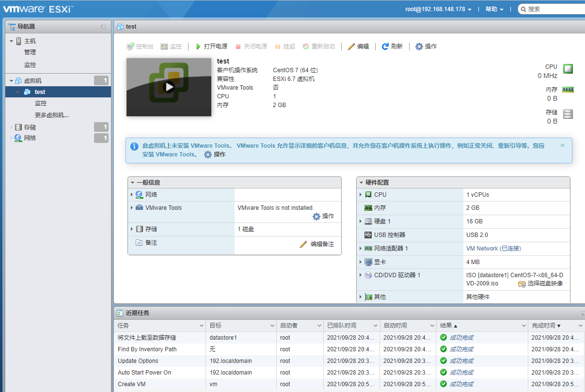
Task: Expand the CPU row in Hardware Configuration
Action: 361,195
